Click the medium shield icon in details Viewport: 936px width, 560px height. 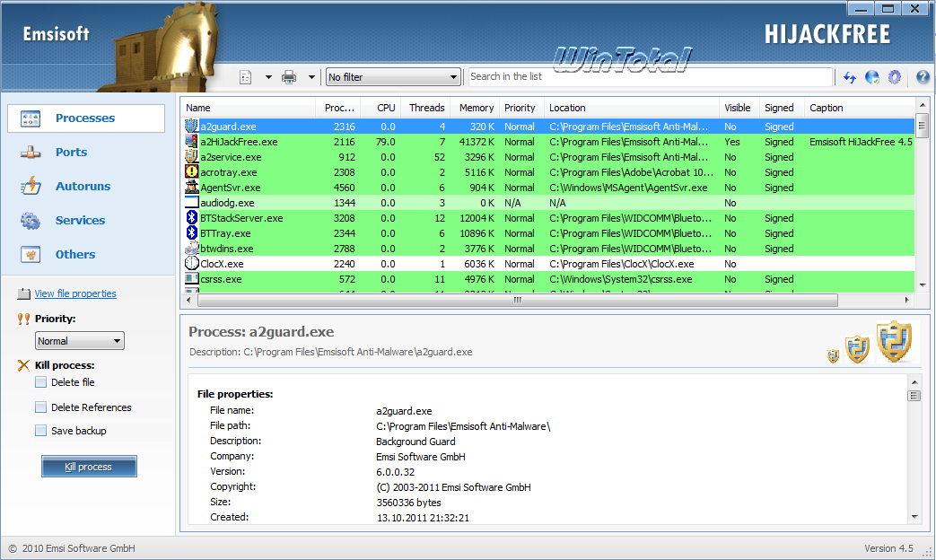[858, 349]
